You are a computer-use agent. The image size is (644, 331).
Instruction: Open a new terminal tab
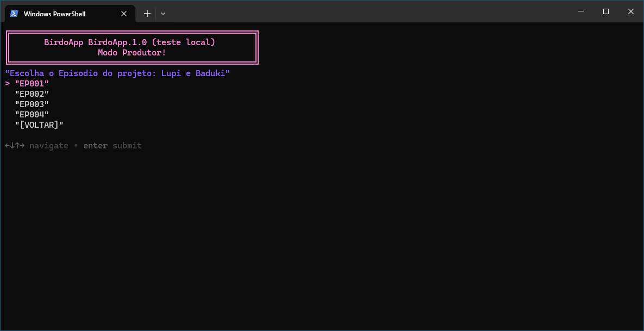[x=147, y=14]
